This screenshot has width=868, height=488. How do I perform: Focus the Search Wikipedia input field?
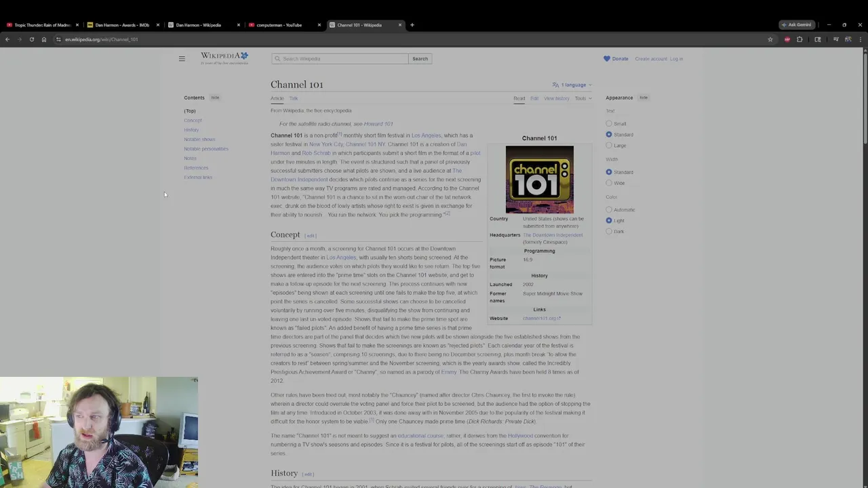point(340,59)
